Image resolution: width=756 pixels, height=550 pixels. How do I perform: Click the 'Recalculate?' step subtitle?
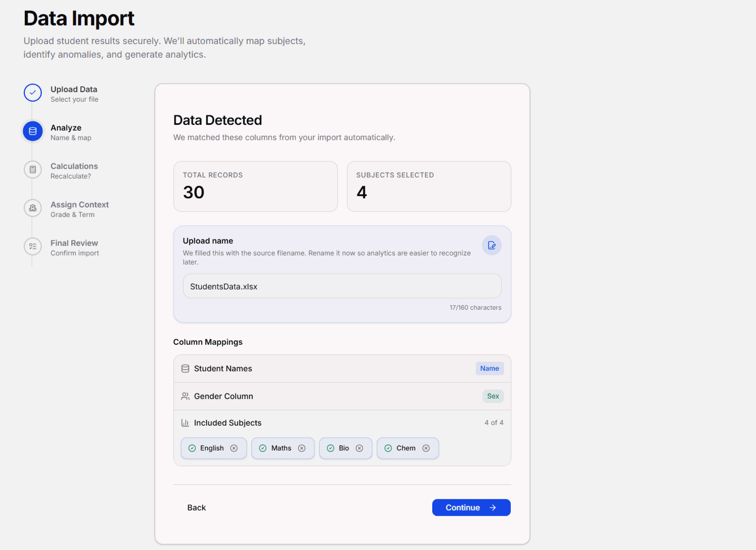(x=71, y=176)
